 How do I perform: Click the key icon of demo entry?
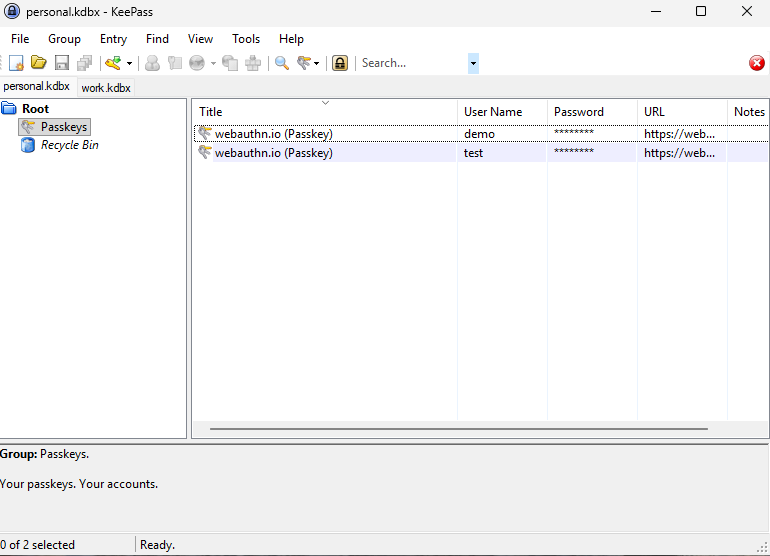[205, 133]
